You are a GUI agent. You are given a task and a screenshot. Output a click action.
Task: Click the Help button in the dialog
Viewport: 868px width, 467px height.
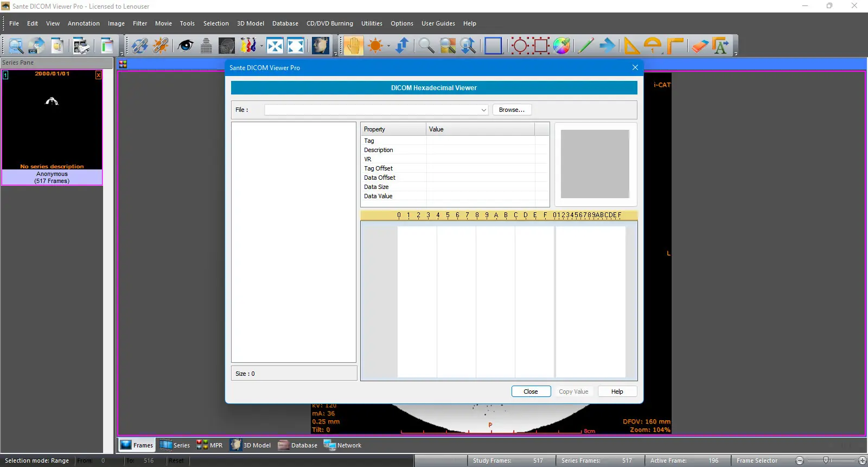617,392
